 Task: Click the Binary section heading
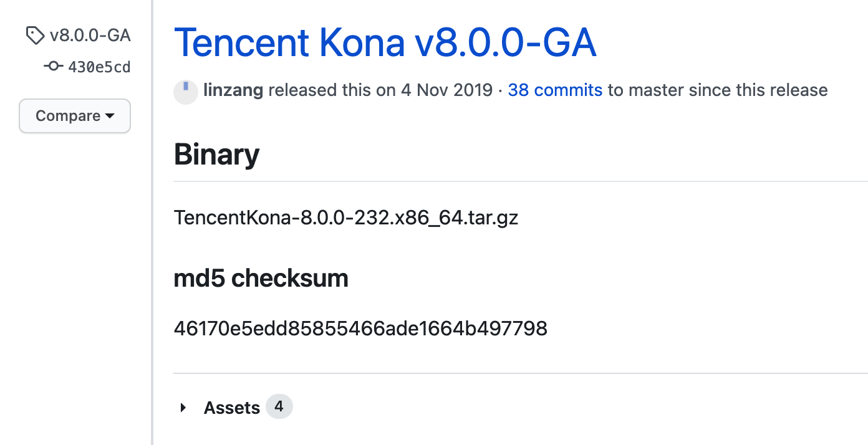point(216,155)
